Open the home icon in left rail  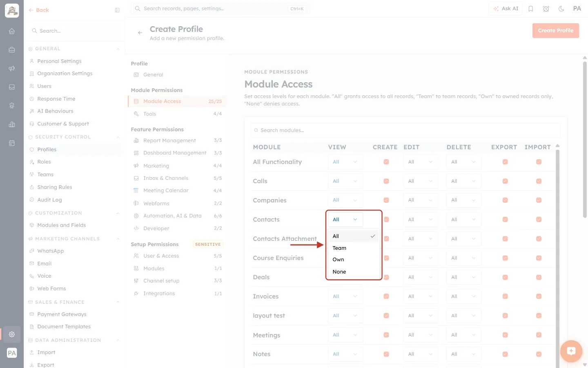(x=12, y=31)
